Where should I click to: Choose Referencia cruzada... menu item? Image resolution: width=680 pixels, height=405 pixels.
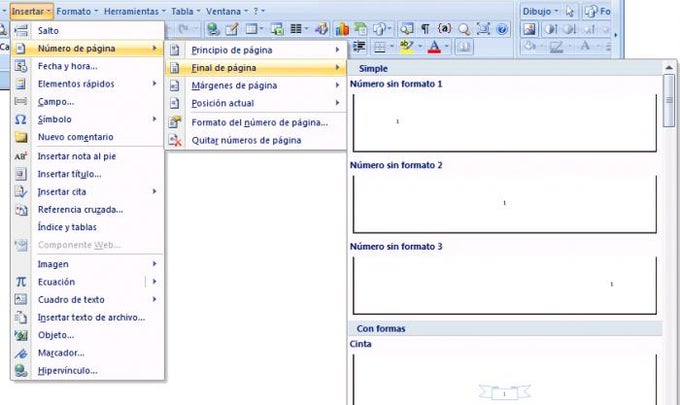pos(87,209)
